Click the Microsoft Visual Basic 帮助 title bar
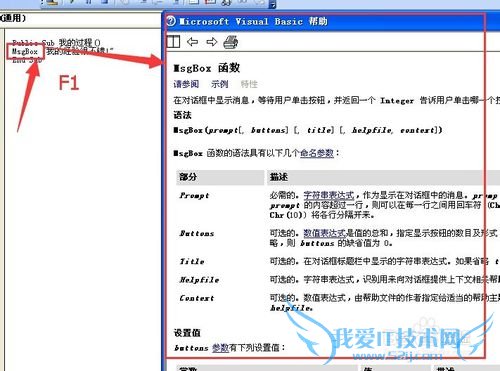Viewport: 500px width, 371px height. pyautogui.click(x=330, y=22)
